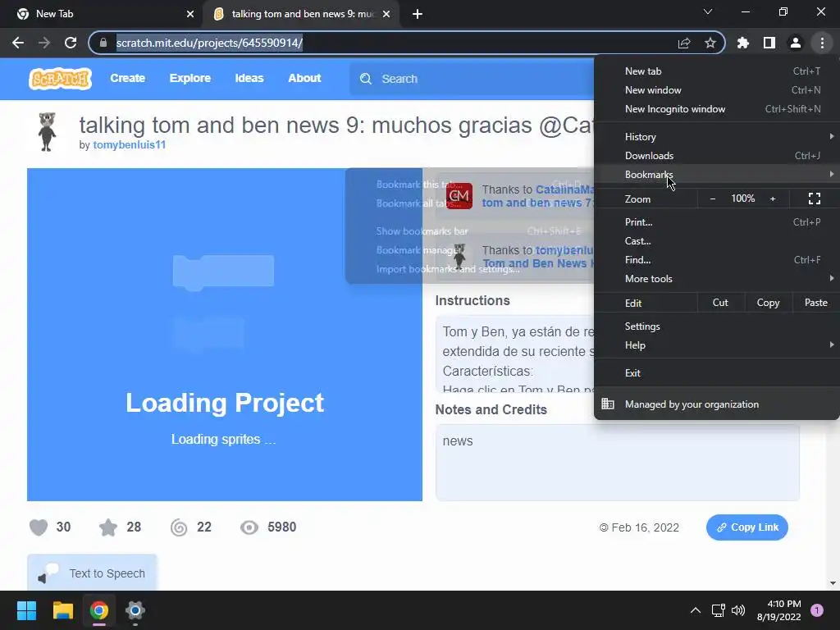Click the browser back arrow
This screenshot has height=630, width=840.
pyautogui.click(x=18, y=43)
